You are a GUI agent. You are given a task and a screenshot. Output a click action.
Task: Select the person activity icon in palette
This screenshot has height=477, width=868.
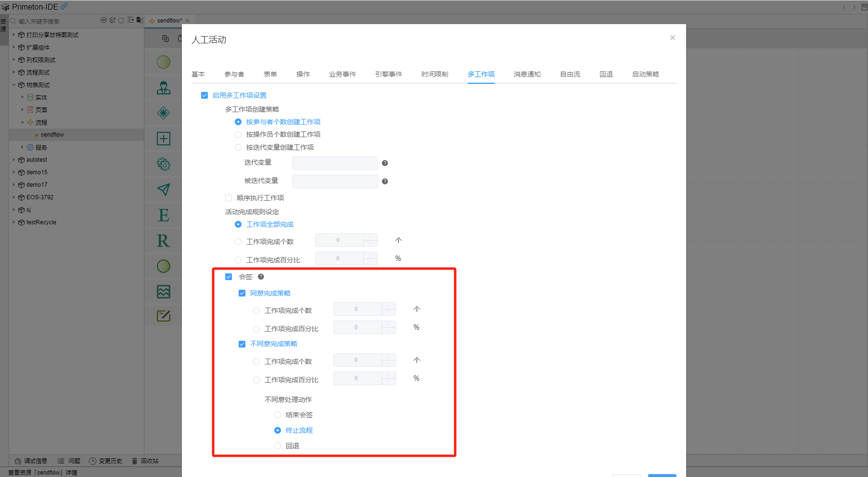tap(164, 88)
